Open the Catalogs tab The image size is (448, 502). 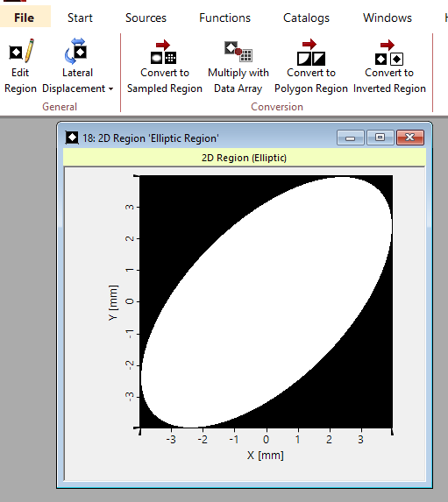click(306, 18)
